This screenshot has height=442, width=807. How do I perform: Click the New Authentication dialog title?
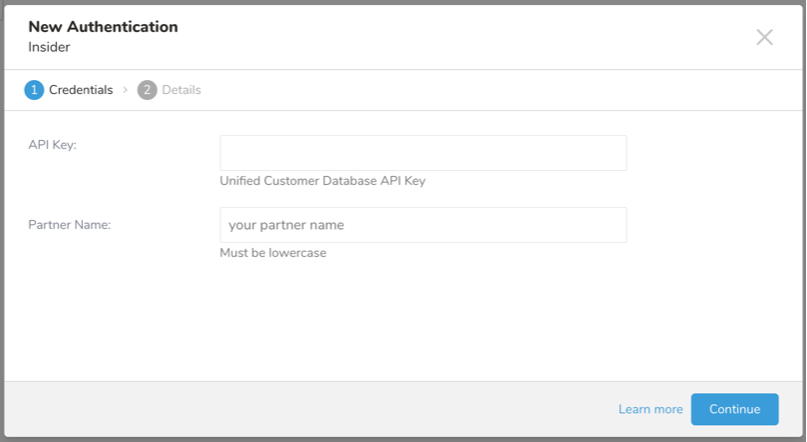click(103, 27)
